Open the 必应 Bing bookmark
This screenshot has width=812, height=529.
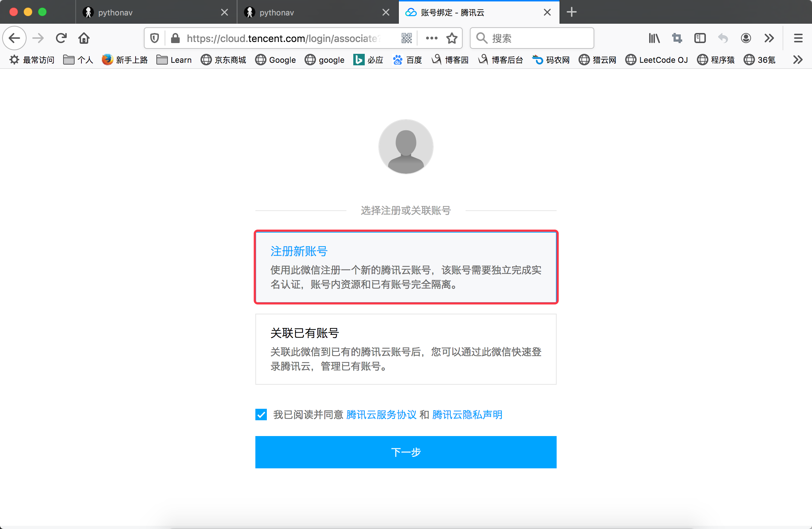[x=368, y=60]
